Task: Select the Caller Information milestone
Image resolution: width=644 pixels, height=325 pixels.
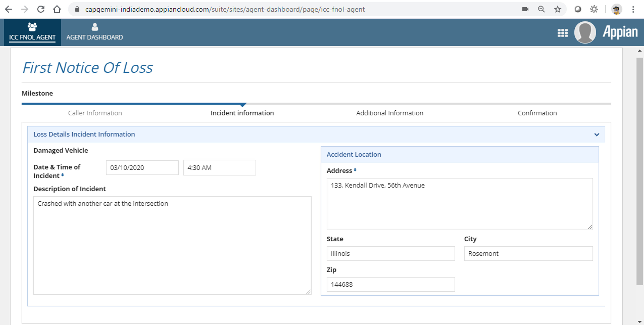Action: [95, 113]
